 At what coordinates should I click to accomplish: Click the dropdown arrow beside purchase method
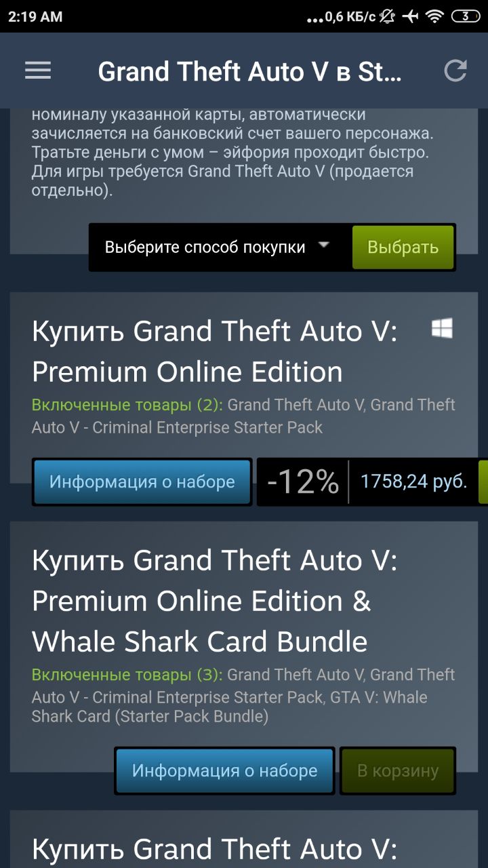[324, 244]
